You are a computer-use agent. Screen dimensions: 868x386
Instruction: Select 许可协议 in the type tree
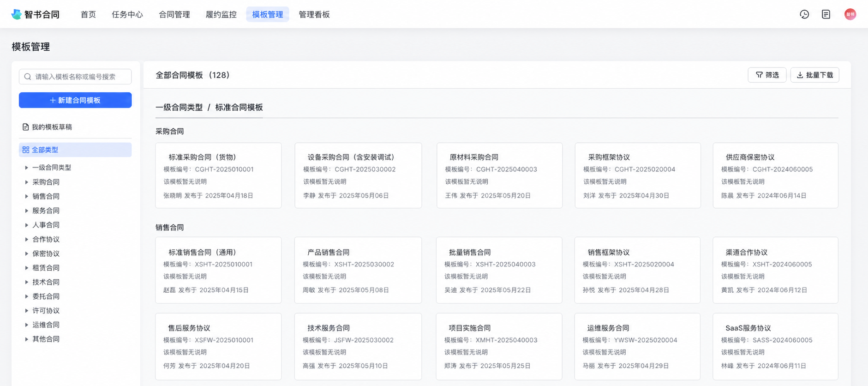pos(46,311)
